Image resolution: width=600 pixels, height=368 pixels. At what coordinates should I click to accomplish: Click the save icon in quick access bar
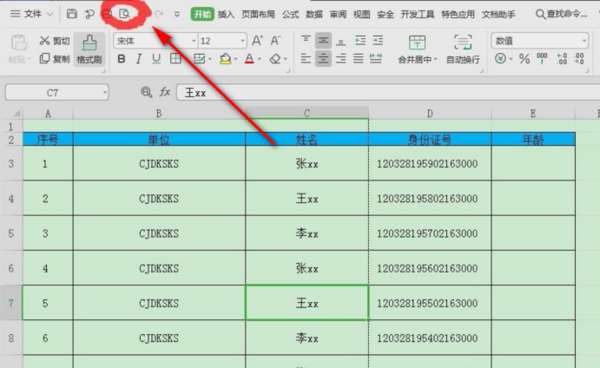(72, 14)
